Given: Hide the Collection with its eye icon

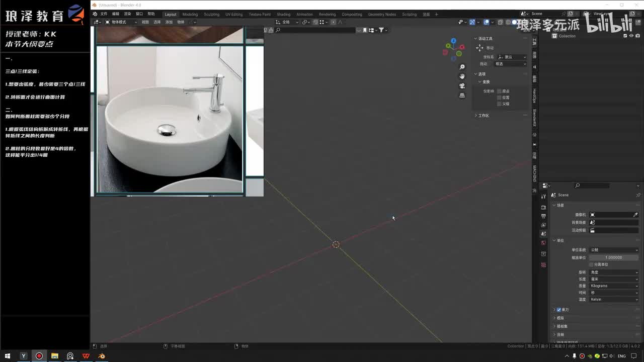Looking at the screenshot, I should 631,36.
